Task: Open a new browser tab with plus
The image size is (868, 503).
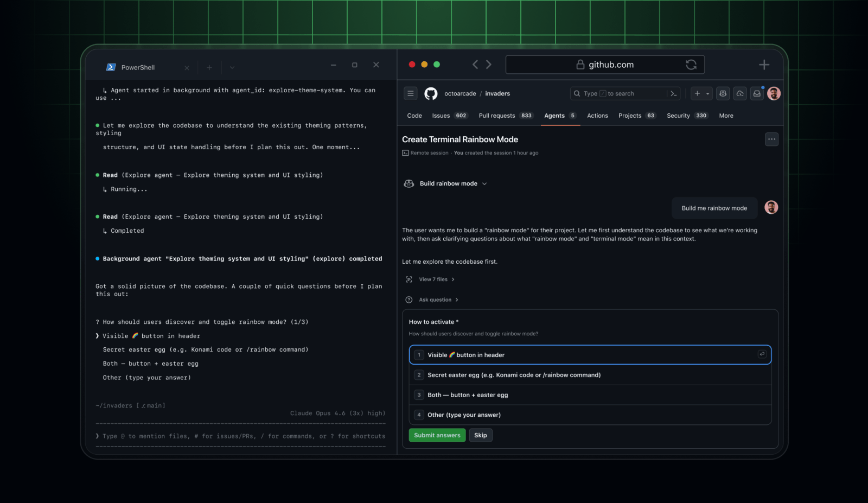Action: (764, 65)
